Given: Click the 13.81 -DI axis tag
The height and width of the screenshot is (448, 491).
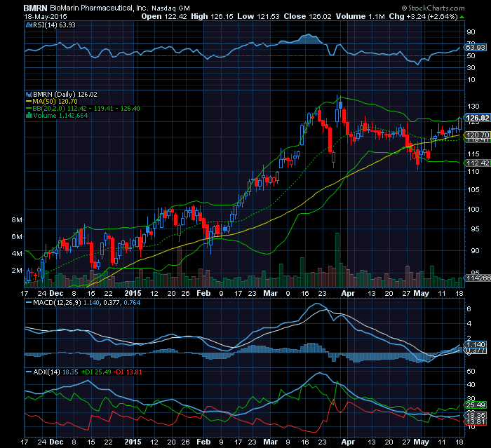Looking at the screenshot, I should [x=476, y=422].
